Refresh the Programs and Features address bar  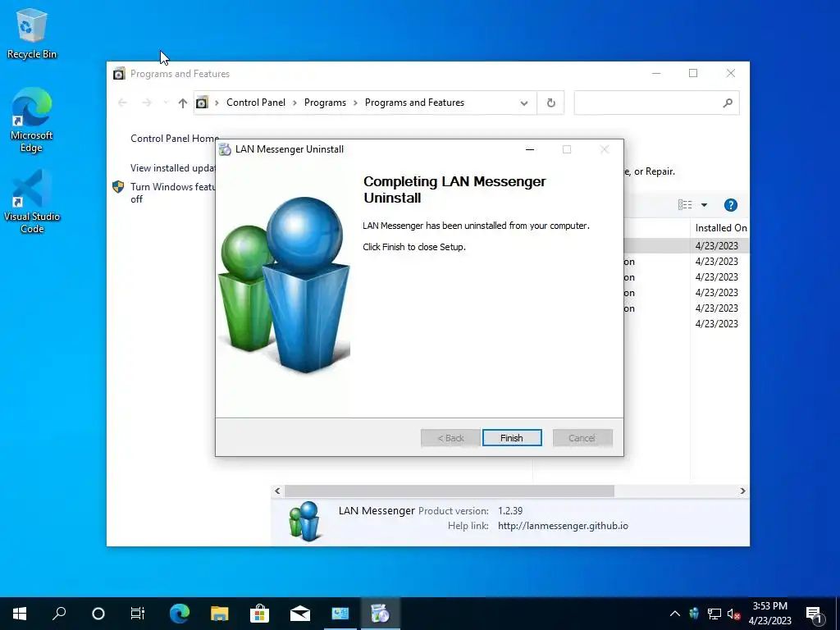pyautogui.click(x=550, y=103)
